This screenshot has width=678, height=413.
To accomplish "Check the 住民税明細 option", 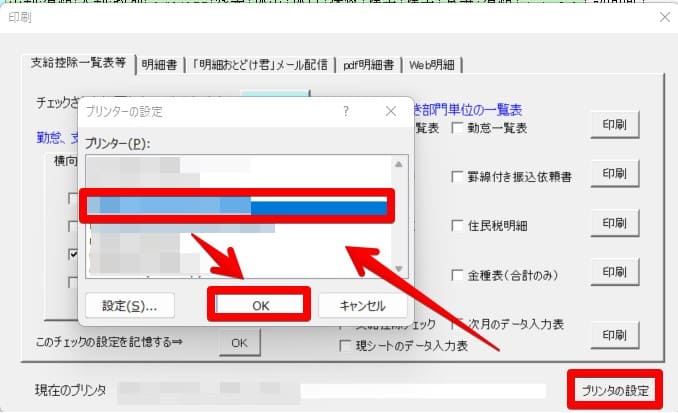I will click(457, 225).
